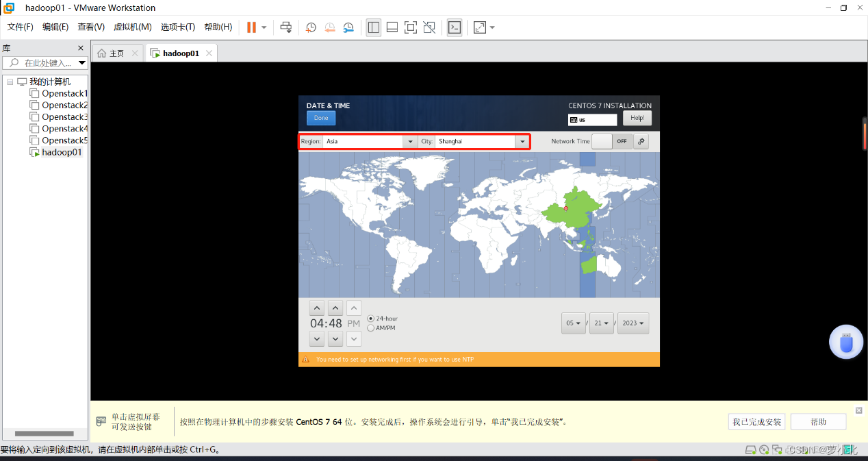Open the 文件(F) menu
Screen dimensions: 868x461
(x=21, y=27)
